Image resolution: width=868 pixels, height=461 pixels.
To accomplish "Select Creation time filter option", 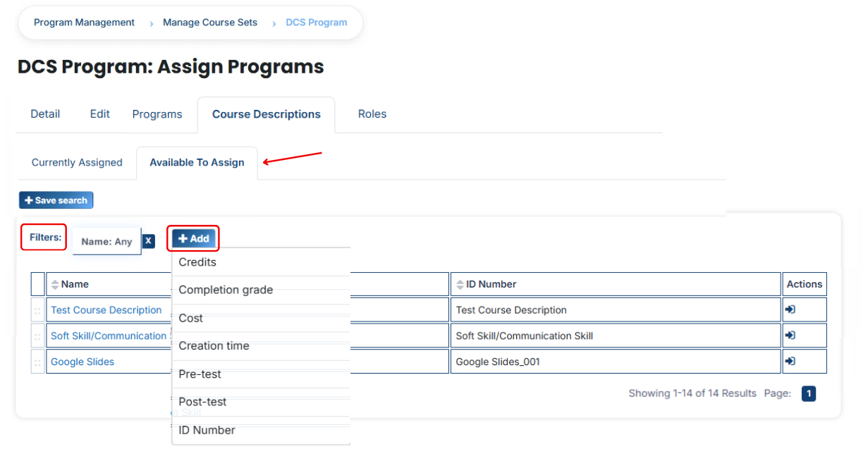I will click(x=261, y=346).
